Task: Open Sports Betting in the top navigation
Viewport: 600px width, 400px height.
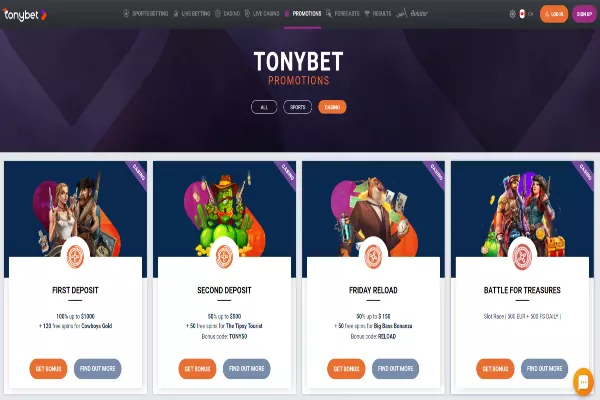Action: pyautogui.click(x=146, y=14)
